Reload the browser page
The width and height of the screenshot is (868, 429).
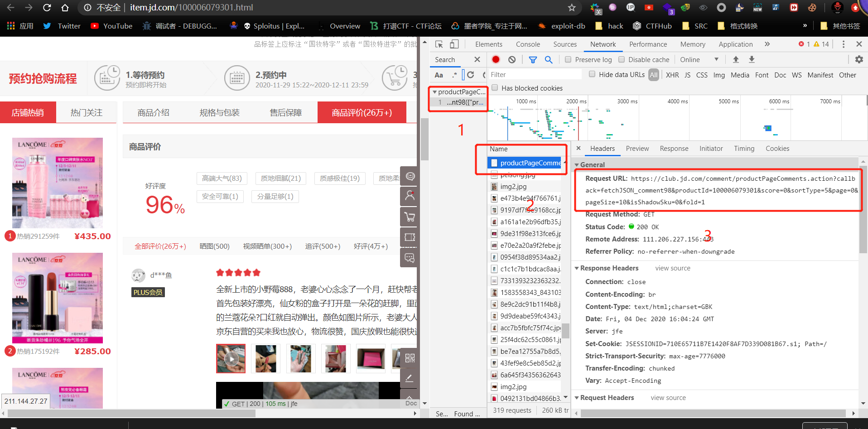pos(47,8)
